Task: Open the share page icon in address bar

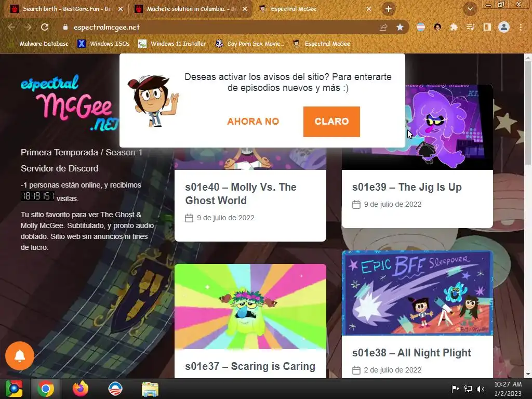Action: 383,27
